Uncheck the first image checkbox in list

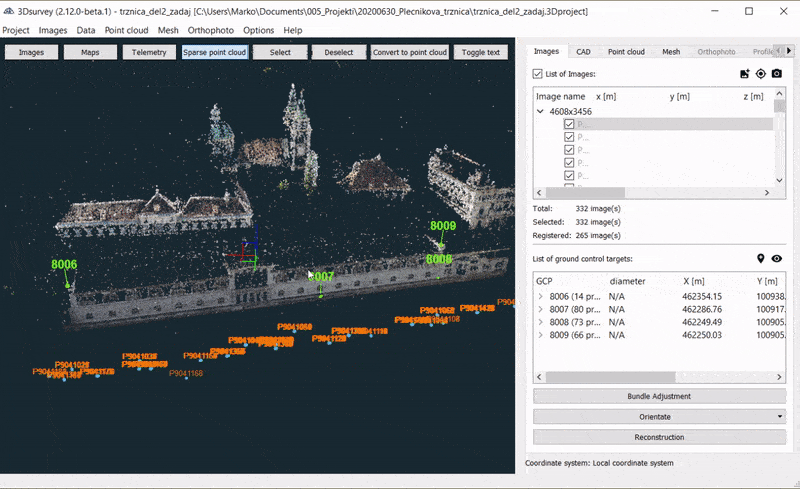(569, 125)
